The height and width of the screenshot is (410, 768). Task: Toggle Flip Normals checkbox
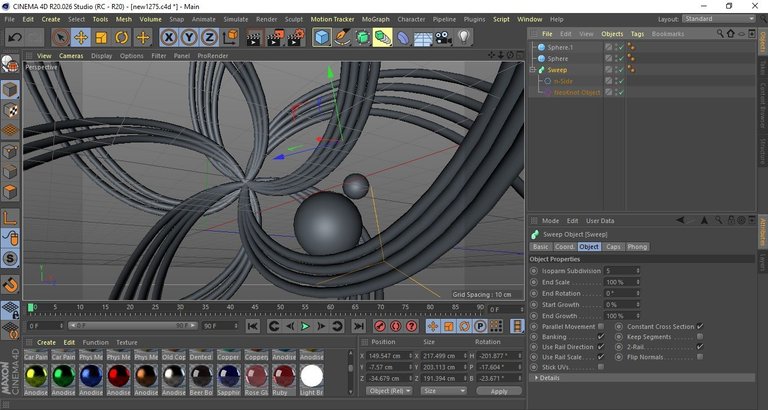click(700, 357)
